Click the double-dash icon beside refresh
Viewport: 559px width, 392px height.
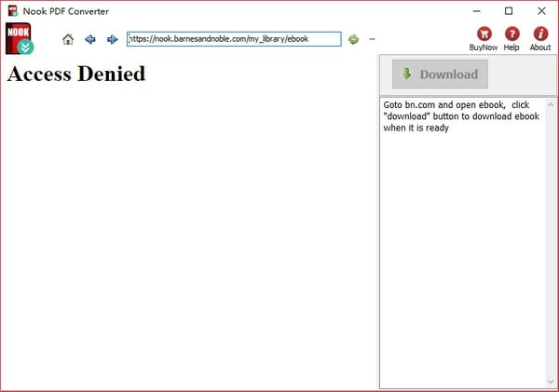click(x=372, y=39)
